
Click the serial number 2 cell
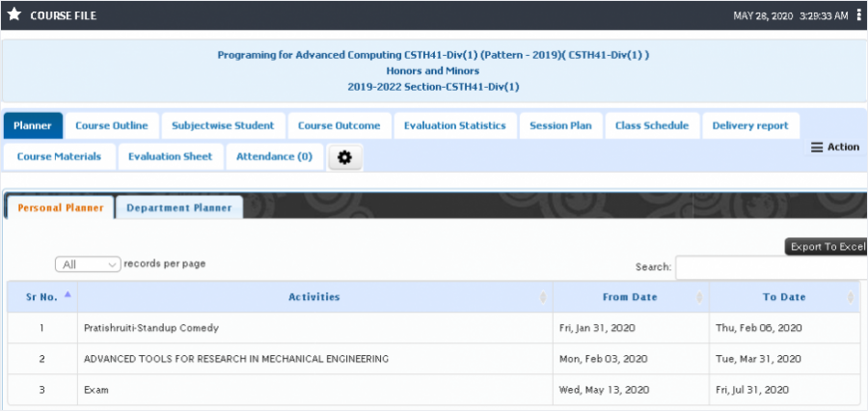click(42, 359)
